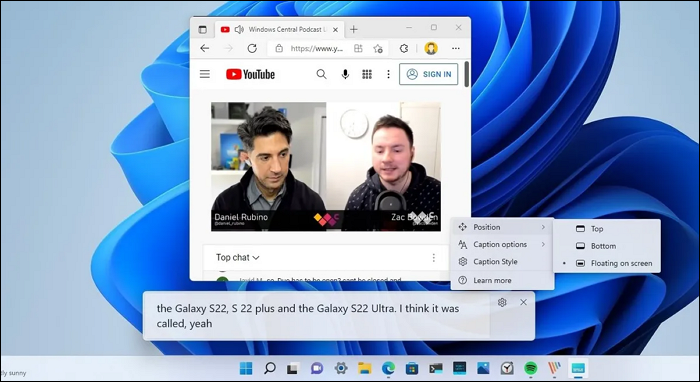Open Teams Chat on taskbar
700x382 pixels.
coord(317,368)
